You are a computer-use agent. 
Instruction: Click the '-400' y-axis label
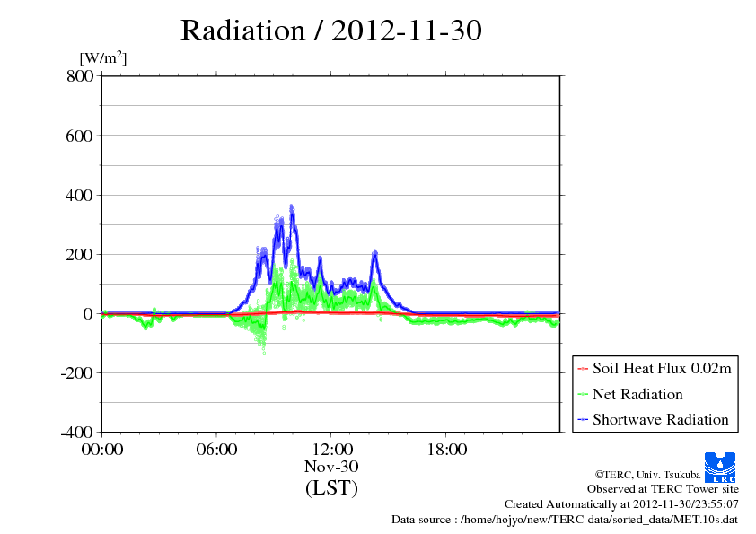pyautogui.click(x=76, y=433)
